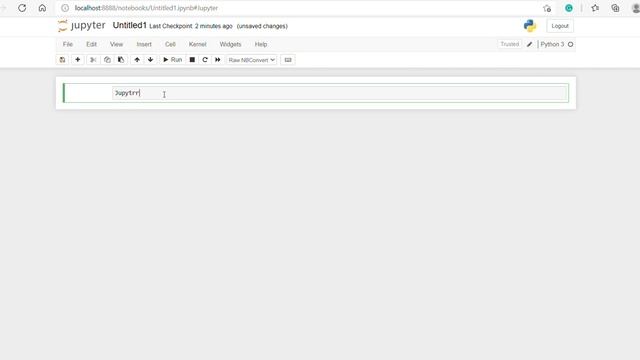Run the current cell
This screenshot has width=640, height=360.
[172, 60]
